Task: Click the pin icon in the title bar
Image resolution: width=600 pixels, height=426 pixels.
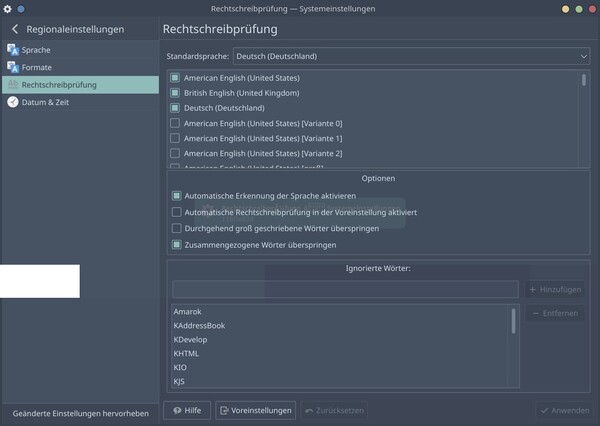Action: pos(21,7)
